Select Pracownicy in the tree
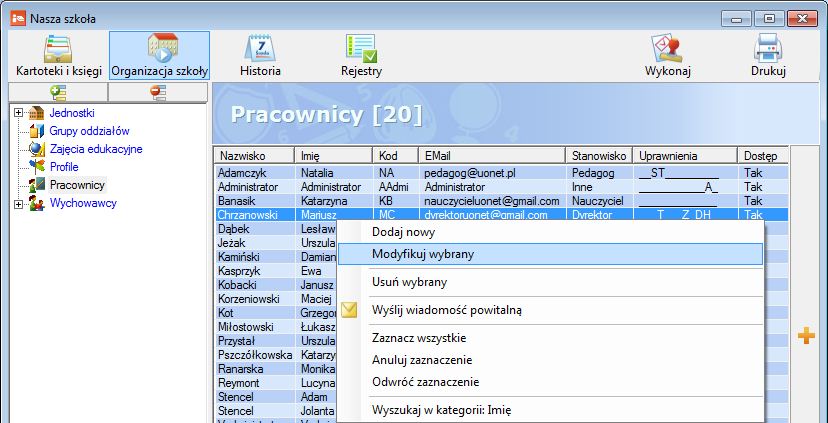Image resolution: width=828 pixels, height=423 pixels. pos(77,185)
